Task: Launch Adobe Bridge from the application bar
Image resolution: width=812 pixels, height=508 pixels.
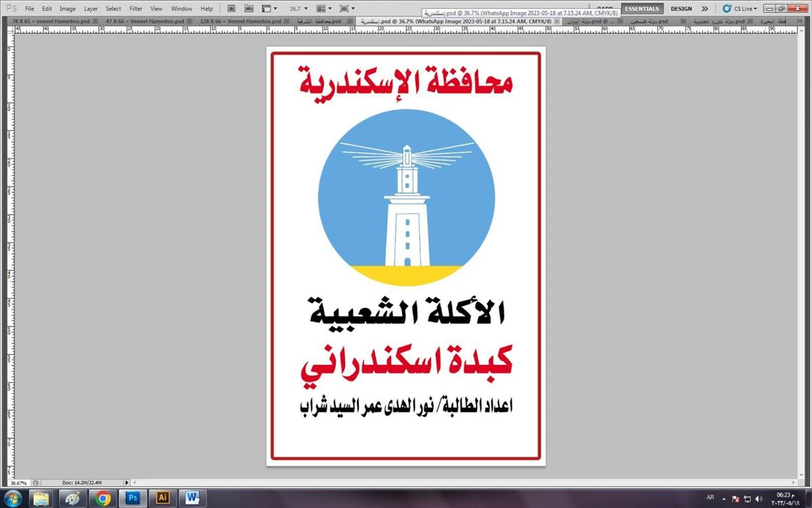Action: (x=231, y=9)
